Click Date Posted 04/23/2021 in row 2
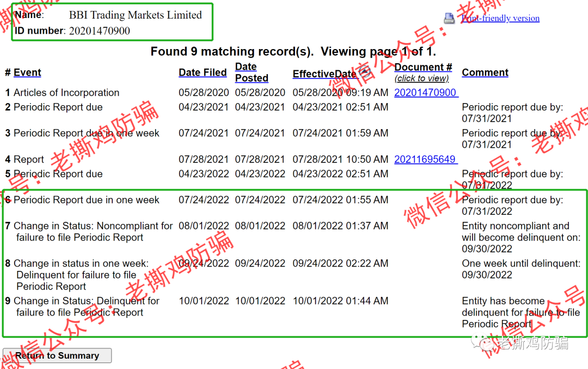This screenshot has height=369, width=588. 260,107
